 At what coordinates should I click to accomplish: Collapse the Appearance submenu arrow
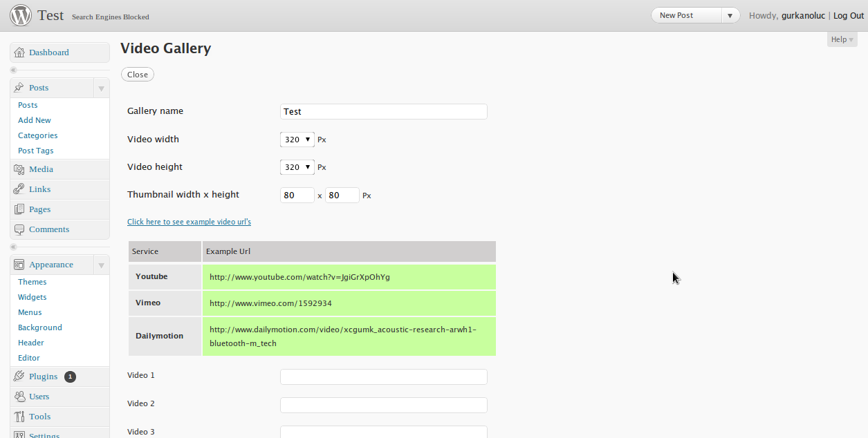101,265
